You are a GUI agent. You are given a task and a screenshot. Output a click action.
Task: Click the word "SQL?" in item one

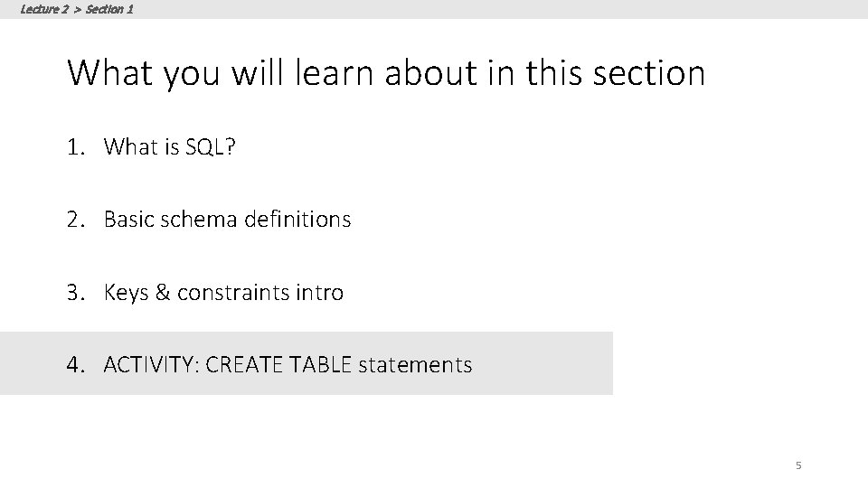pyautogui.click(x=211, y=146)
